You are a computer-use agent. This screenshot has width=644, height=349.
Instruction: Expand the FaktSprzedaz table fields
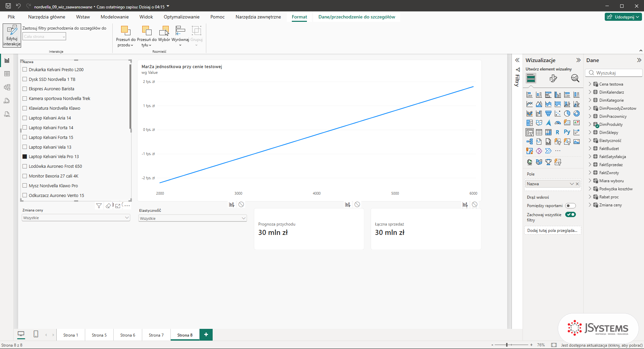pos(590,164)
